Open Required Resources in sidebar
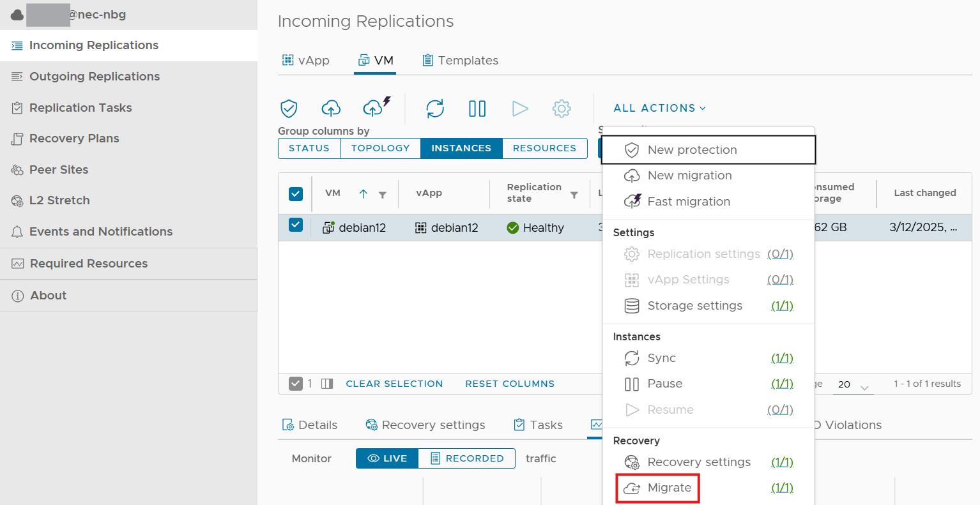Screen dimensions: 980x505 [128, 264]
